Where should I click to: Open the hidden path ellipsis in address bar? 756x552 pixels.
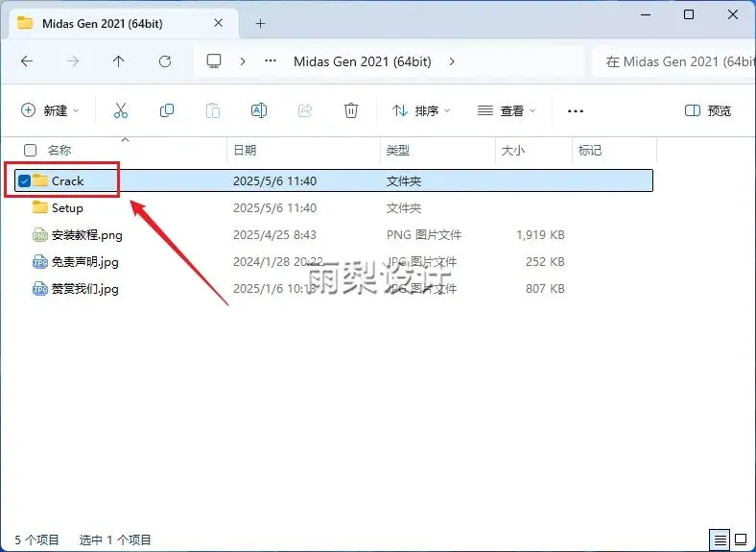coord(271,60)
